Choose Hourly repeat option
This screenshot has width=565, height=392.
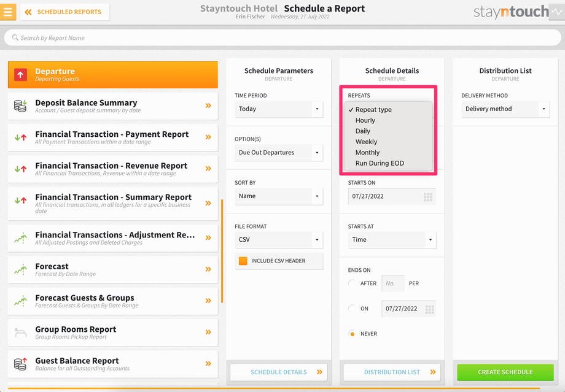click(388, 120)
